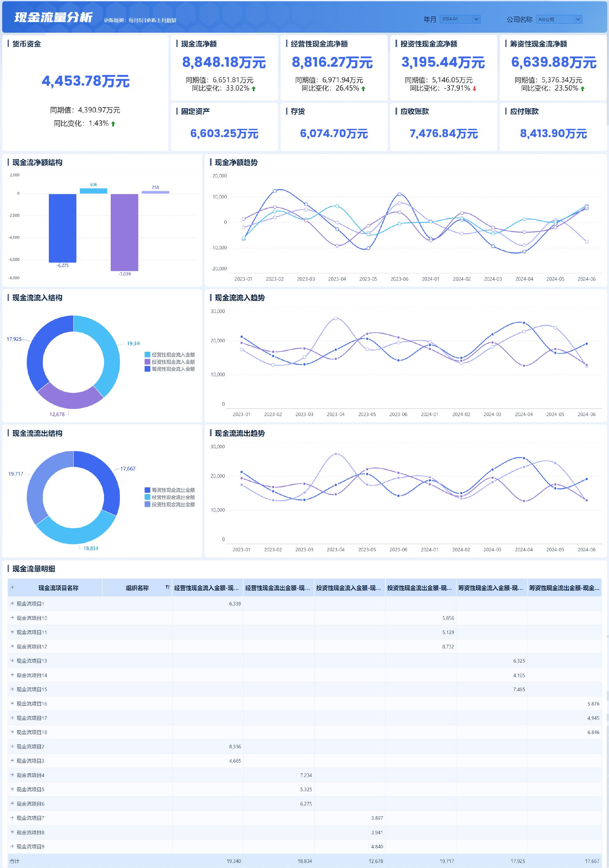Click plus icon beside 现金流项目2

point(12,747)
